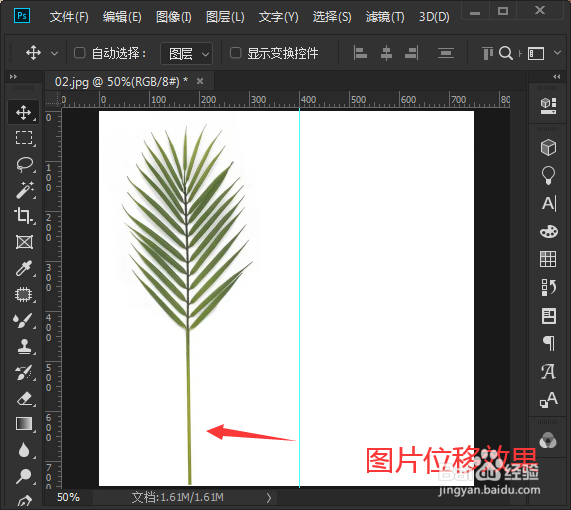Close the 02.jpg document tab

200,81
